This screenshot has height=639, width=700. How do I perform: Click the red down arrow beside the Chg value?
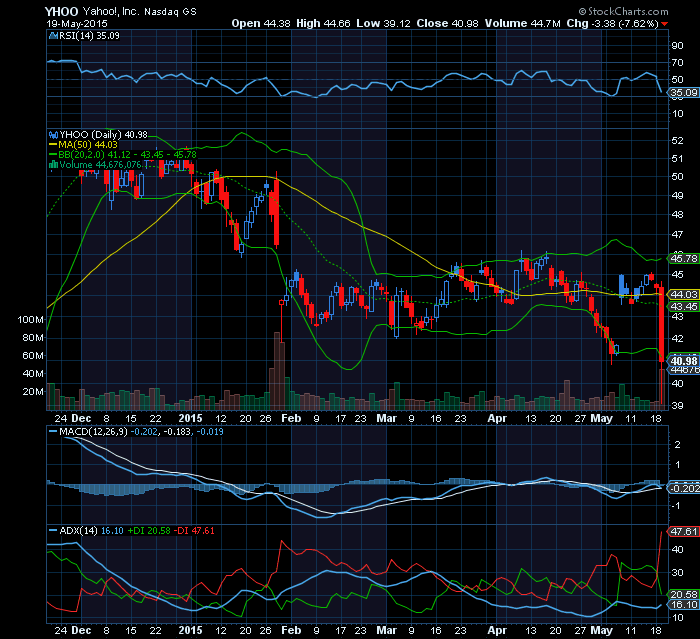(x=664, y=24)
